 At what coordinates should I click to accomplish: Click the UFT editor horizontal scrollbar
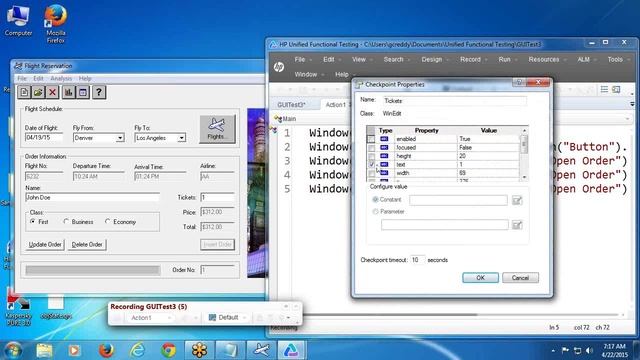pyautogui.click(x=392, y=315)
